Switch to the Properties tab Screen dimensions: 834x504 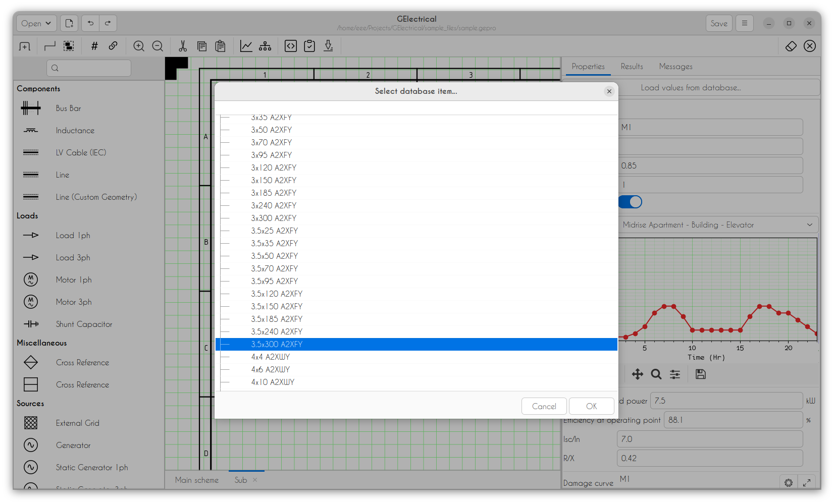588,67
